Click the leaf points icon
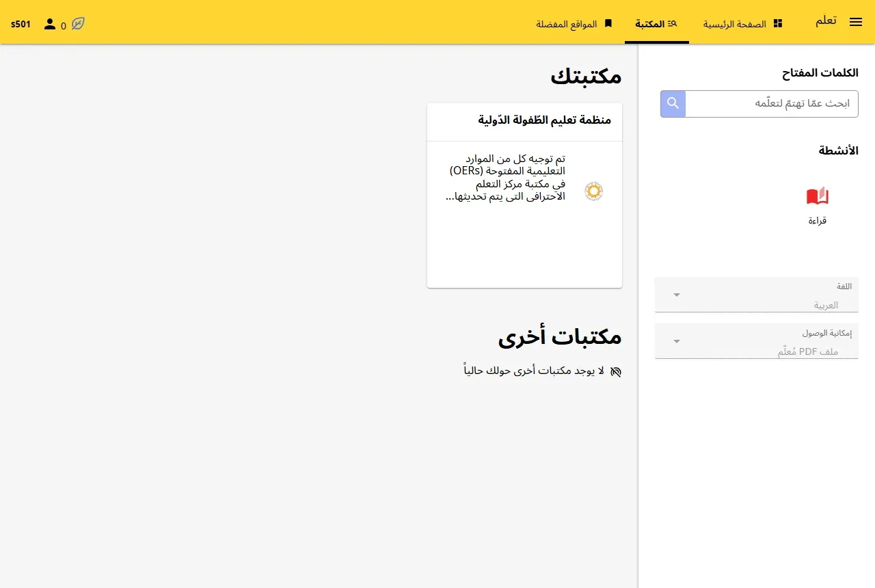The height and width of the screenshot is (588, 875). [x=79, y=24]
